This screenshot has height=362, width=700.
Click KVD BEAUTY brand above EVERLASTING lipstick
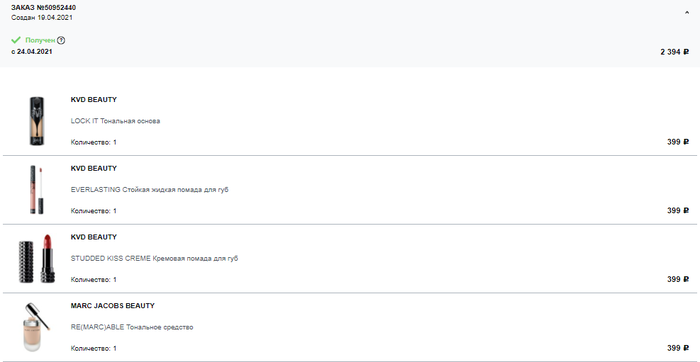(94, 168)
